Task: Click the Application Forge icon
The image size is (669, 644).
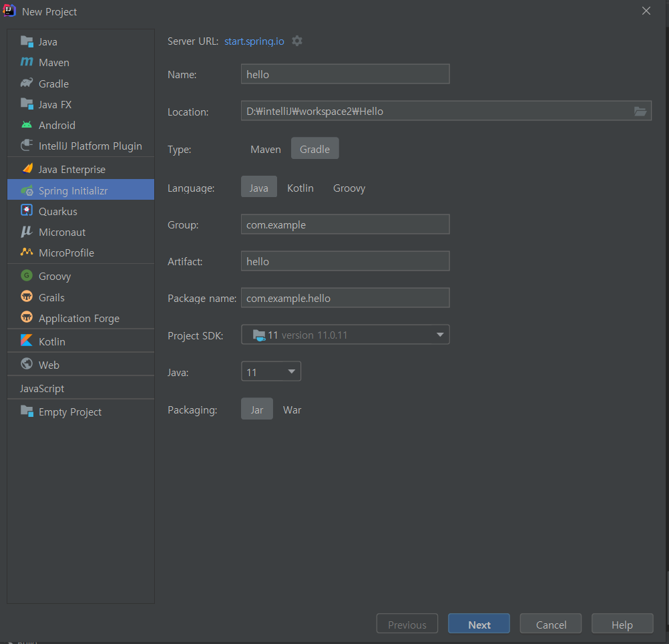Action: click(27, 317)
